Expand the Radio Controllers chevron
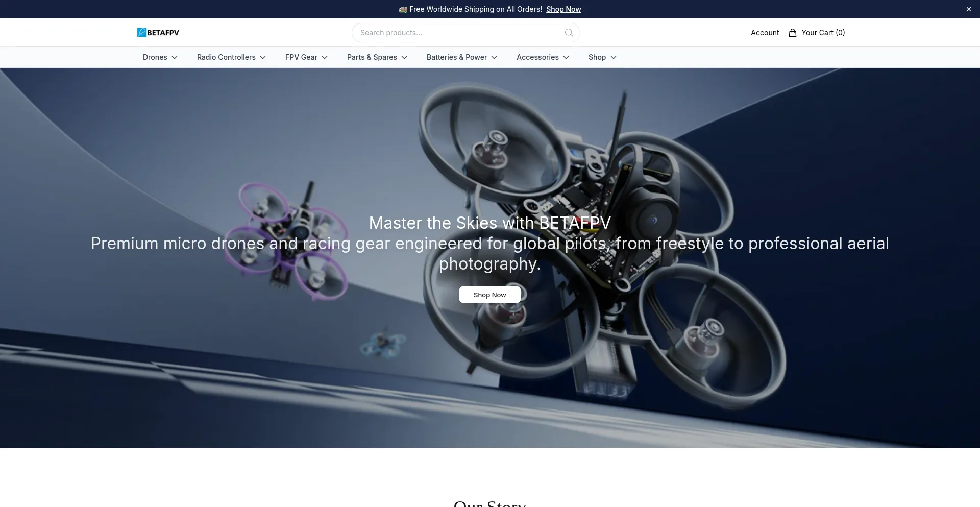Viewport: 980px width, 507px height. (x=263, y=57)
